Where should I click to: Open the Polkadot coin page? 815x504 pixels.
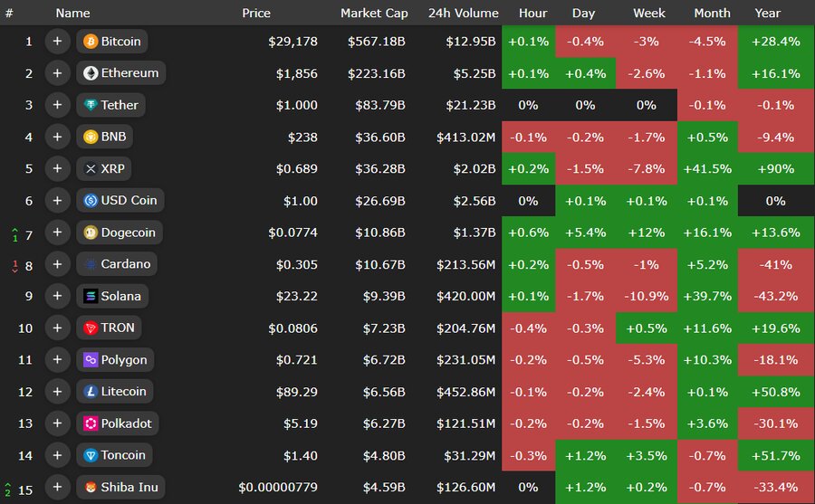click(x=126, y=423)
